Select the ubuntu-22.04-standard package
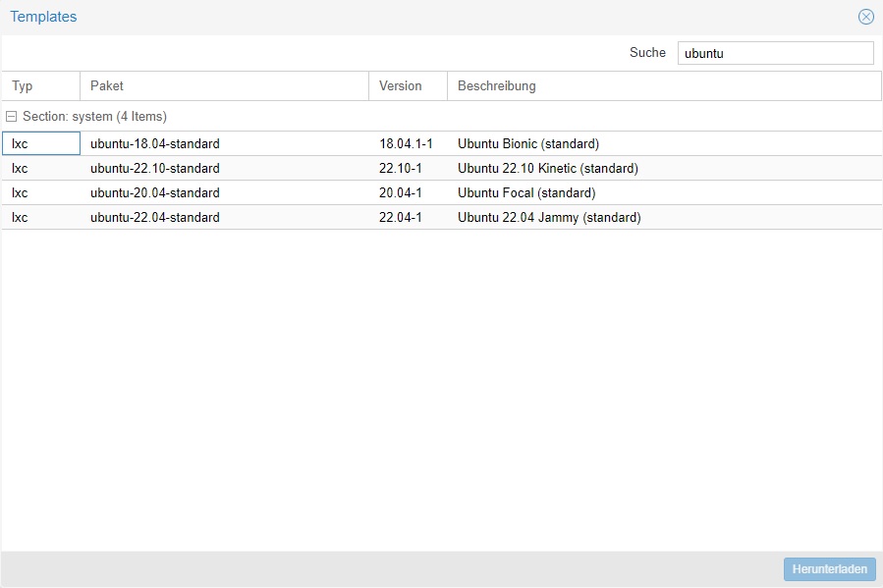Image resolution: width=883 pixels, height=588 pixels. click(x=155, y=217)
